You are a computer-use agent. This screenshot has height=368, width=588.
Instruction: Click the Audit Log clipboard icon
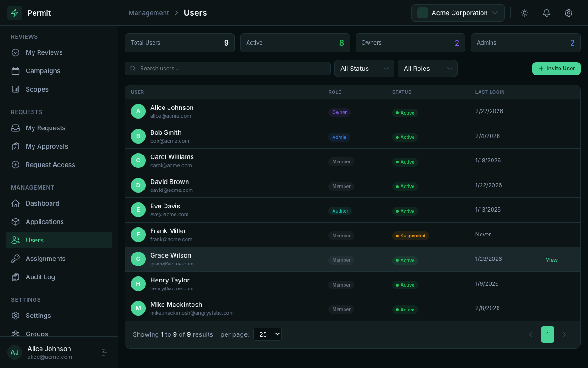[x=16, y=277]
